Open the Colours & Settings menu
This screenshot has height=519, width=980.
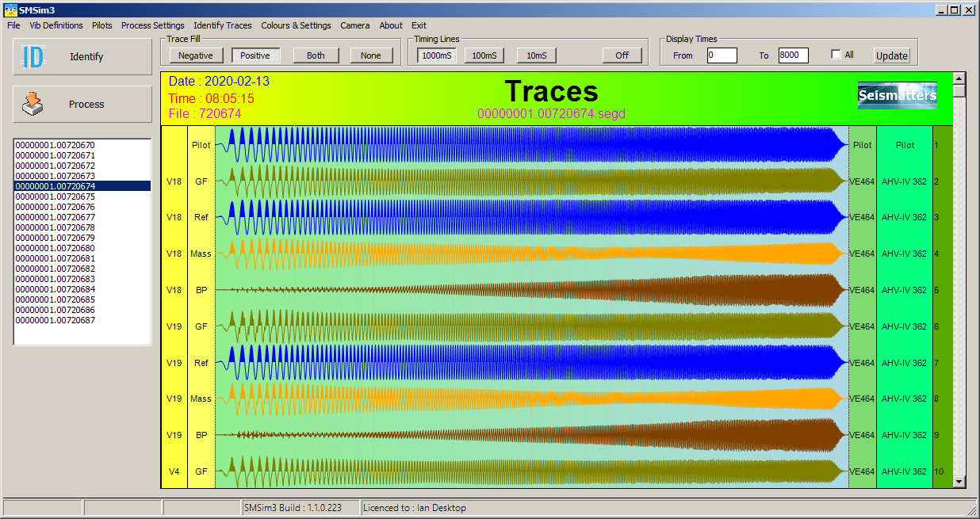296,25
